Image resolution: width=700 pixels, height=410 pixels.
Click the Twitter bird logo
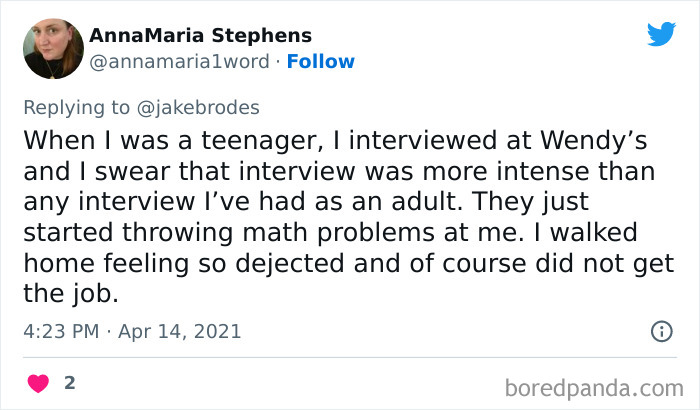(x=661, y=33)
